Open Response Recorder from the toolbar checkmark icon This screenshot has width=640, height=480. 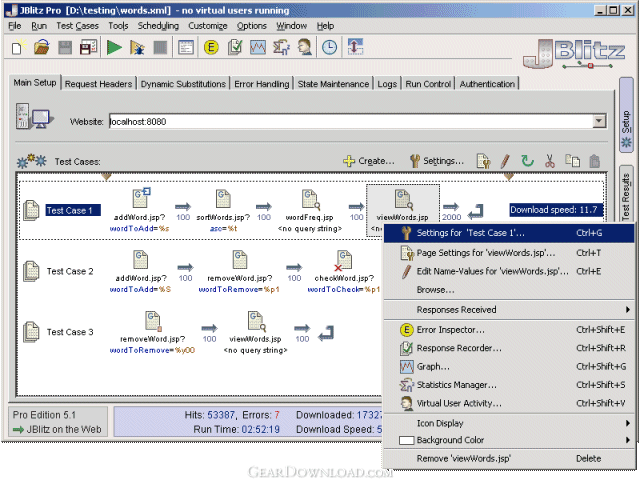click(235, 47)
